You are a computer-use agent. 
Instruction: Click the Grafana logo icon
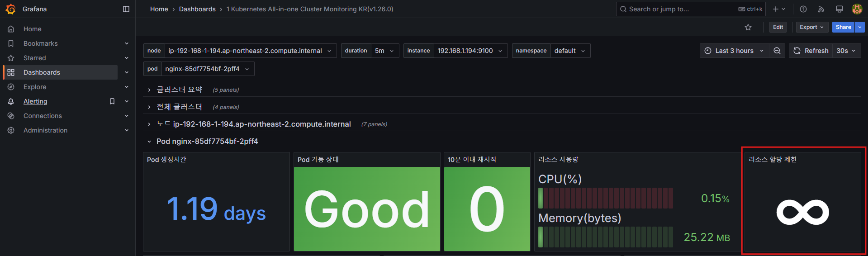click(x=10, y=9)
